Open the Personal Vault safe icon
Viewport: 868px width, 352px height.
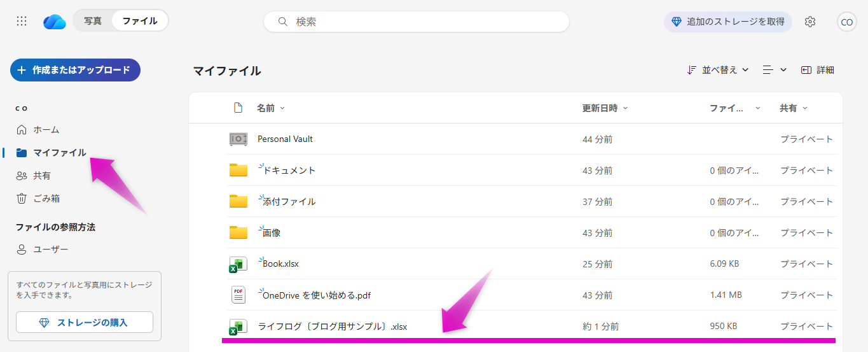tap(238, 139)
